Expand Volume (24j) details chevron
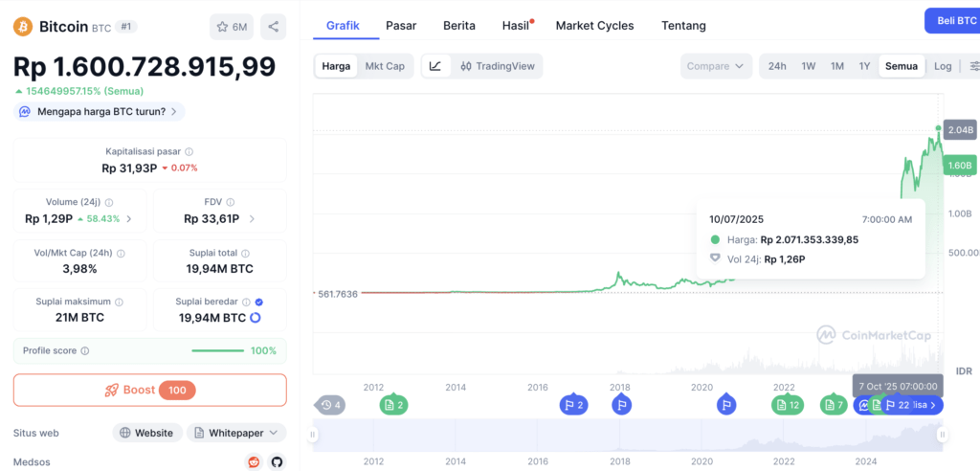Image resolution: width=980 pixels, height=471 pixels. 129,219
